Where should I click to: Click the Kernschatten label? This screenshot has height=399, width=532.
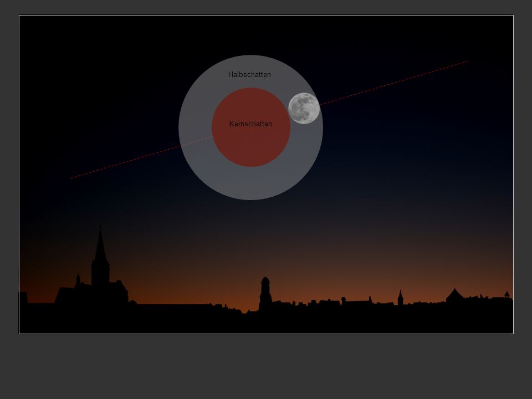coord(250,124)
